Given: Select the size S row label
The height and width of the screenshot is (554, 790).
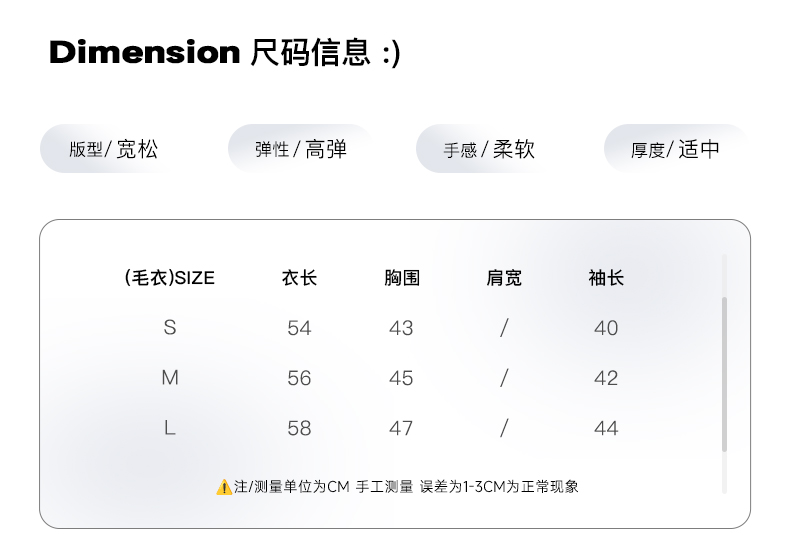Looking at the screenshot, I should [170, 328].
